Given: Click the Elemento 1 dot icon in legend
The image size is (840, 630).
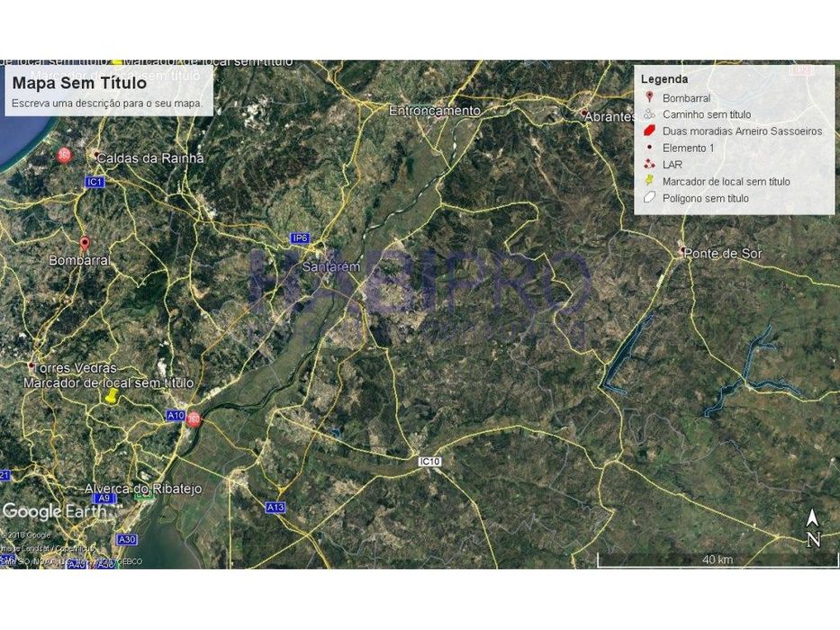Looking at the screenshot, I should (x=650, y=147).
